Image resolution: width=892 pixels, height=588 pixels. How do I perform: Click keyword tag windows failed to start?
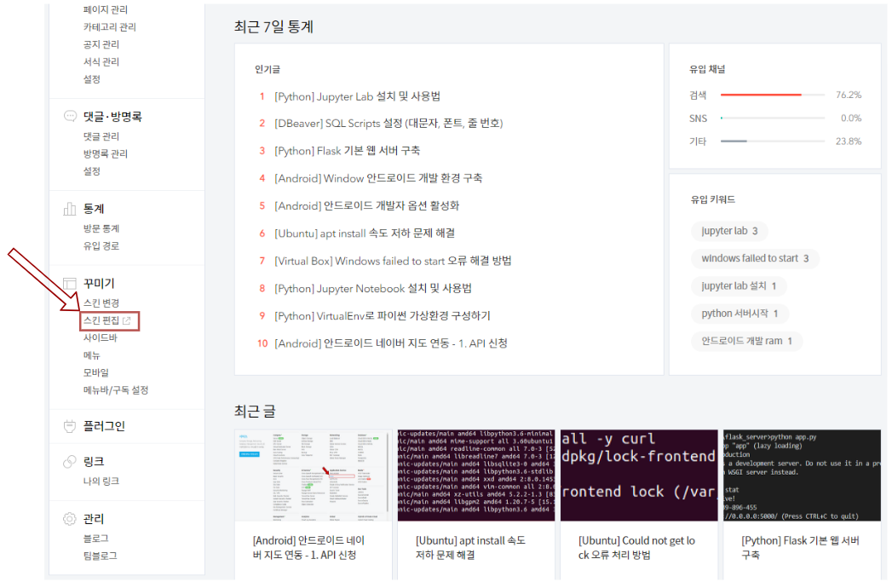point(755,258)
